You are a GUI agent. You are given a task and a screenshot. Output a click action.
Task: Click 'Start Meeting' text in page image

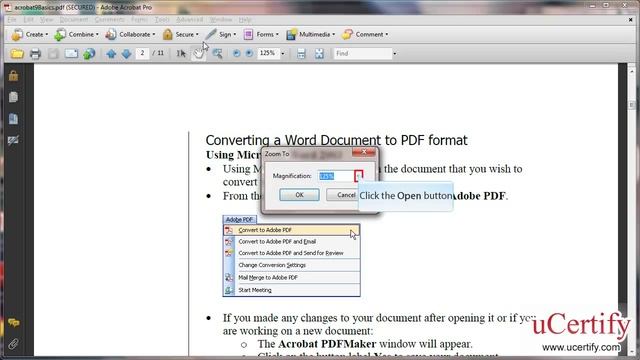[255, 290]
